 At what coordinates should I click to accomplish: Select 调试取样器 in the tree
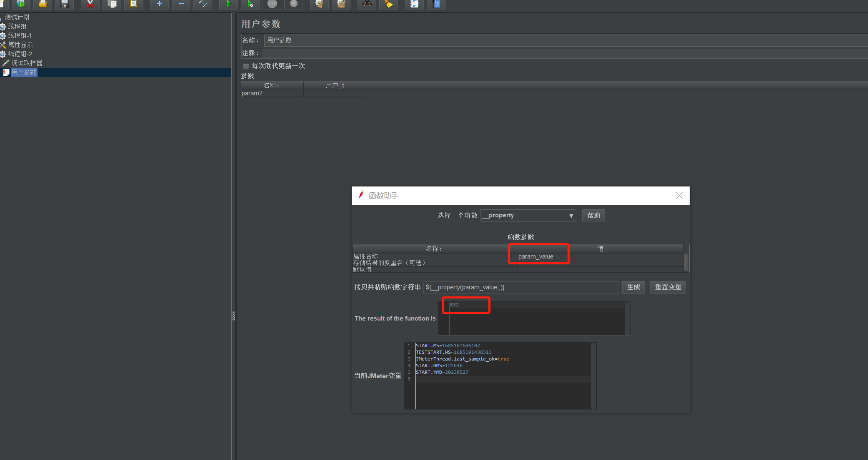click(27, 63)
